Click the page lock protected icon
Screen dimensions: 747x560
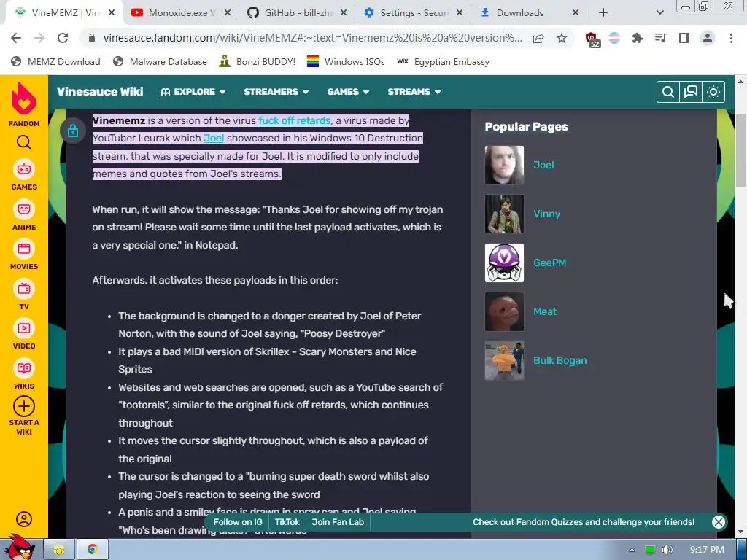click(73, 131)
